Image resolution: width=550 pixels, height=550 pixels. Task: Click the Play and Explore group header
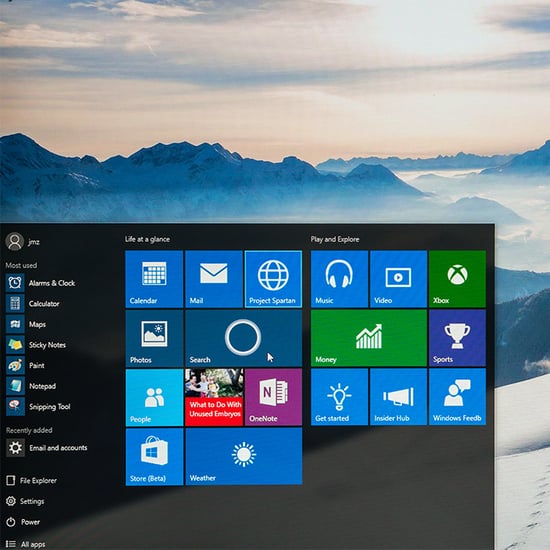pyautogui.click(x=335, y=239)
